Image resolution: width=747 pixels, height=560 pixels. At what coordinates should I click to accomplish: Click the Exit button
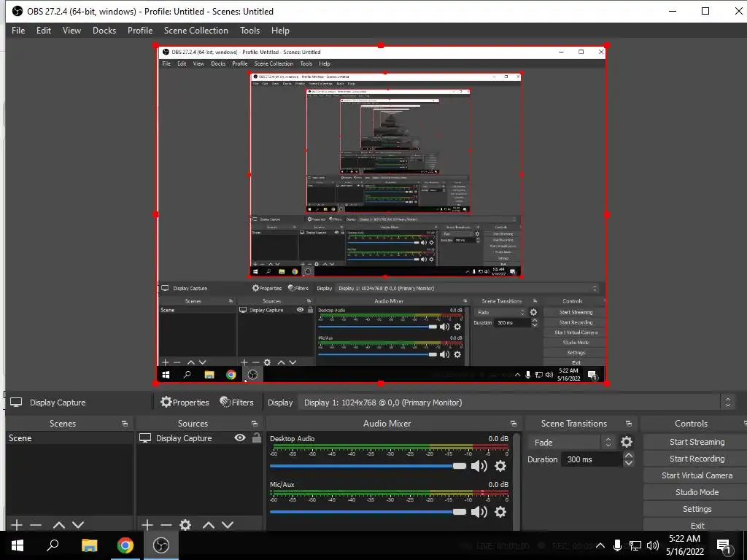click(697, 525)
